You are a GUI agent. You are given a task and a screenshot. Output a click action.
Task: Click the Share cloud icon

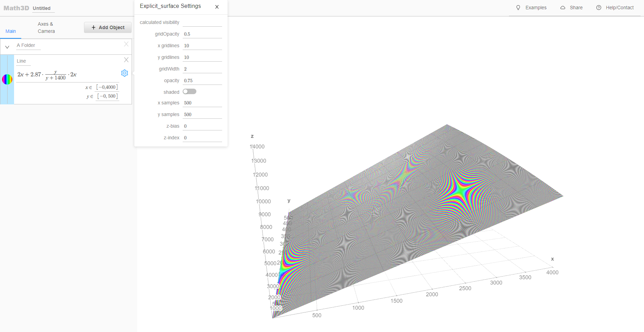[562, 7]
